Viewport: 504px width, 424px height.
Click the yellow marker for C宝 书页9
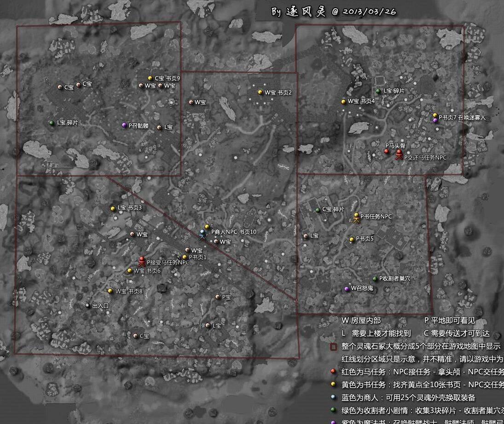pyautogui.click(x=150, y=78)
